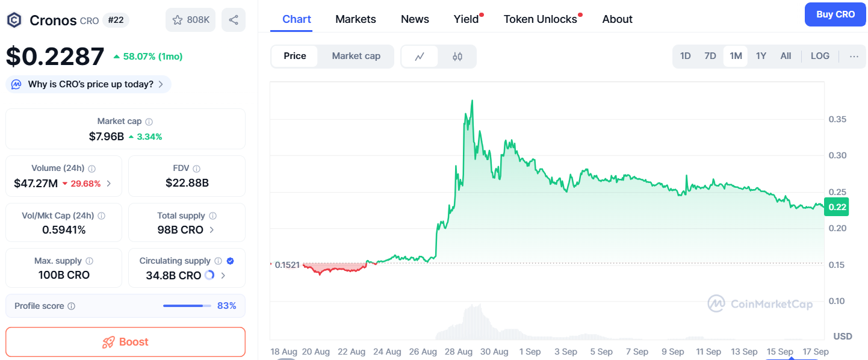The image size is (868, 360).
Task: Open Total supply info icon
Action: click(212, 216)
